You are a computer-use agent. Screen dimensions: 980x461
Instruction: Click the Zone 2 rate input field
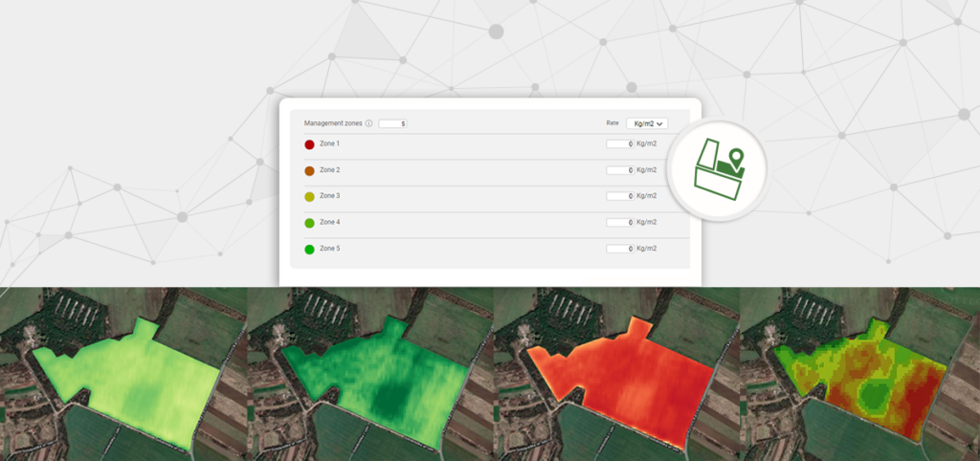pyautogui.click(x=620, y=170)
